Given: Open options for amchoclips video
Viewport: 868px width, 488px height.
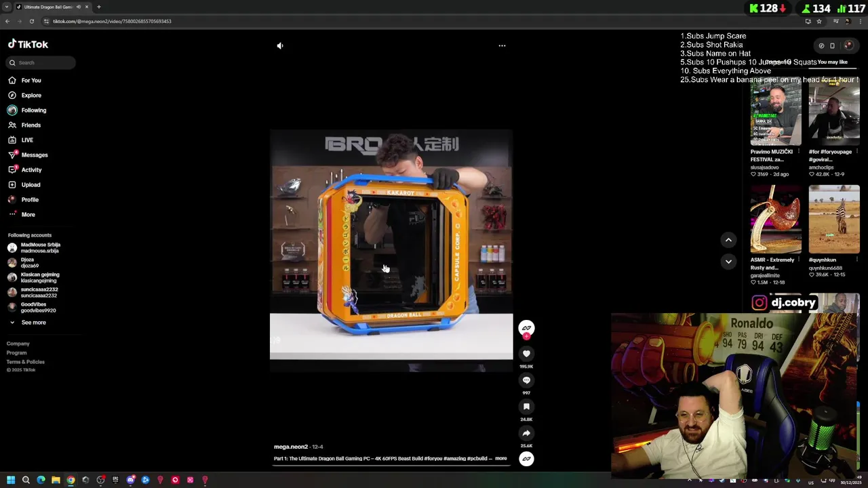Looking at the screenshot, I should 856,152.
